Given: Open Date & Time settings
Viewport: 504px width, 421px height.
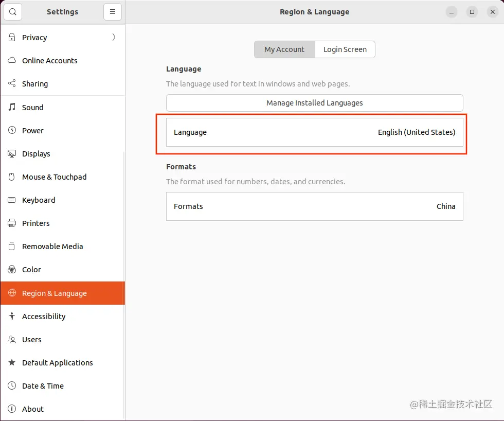Looking at the screenshot, I should tap(63, 386).
